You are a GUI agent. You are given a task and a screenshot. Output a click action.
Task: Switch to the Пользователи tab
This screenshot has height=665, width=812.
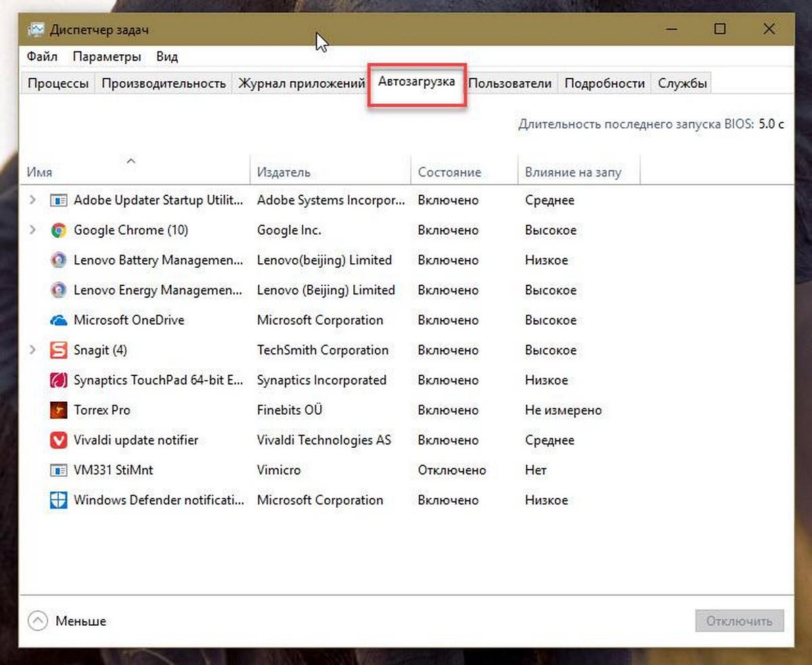(x=510, y=83)
